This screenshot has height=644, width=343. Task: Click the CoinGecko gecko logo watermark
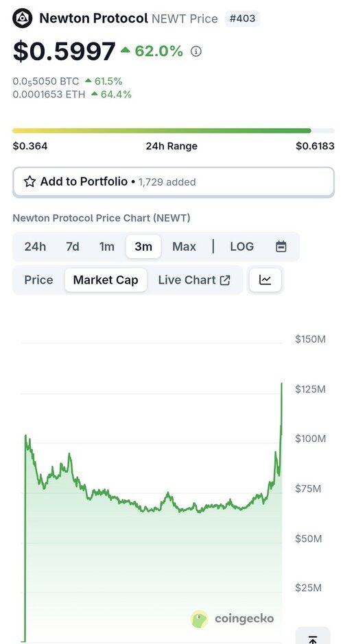[200, 619]
